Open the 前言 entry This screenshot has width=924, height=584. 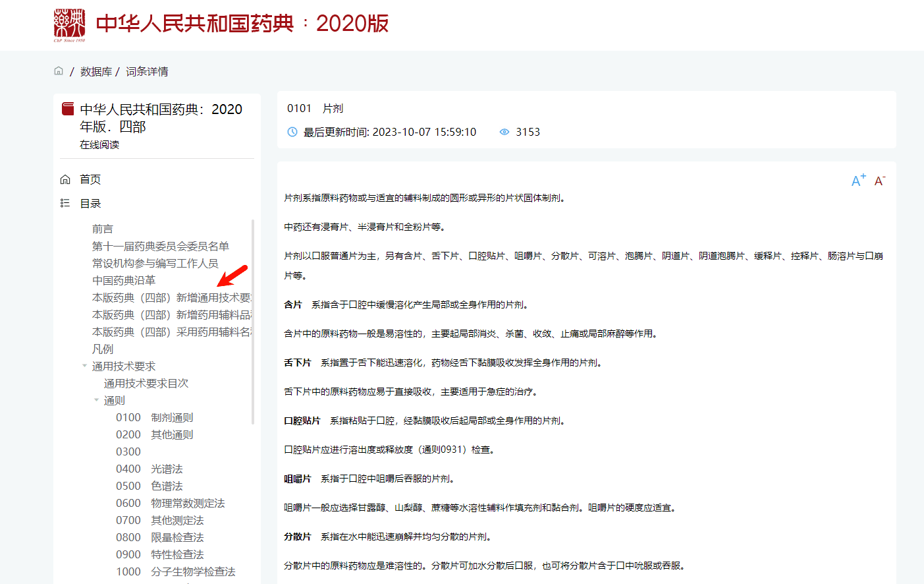[103, 229]
